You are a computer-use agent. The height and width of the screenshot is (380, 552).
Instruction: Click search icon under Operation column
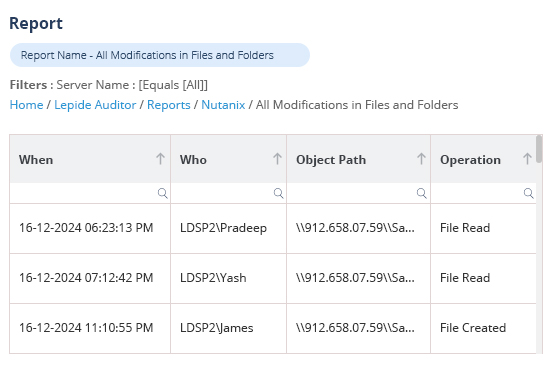[x=528, y=193]
